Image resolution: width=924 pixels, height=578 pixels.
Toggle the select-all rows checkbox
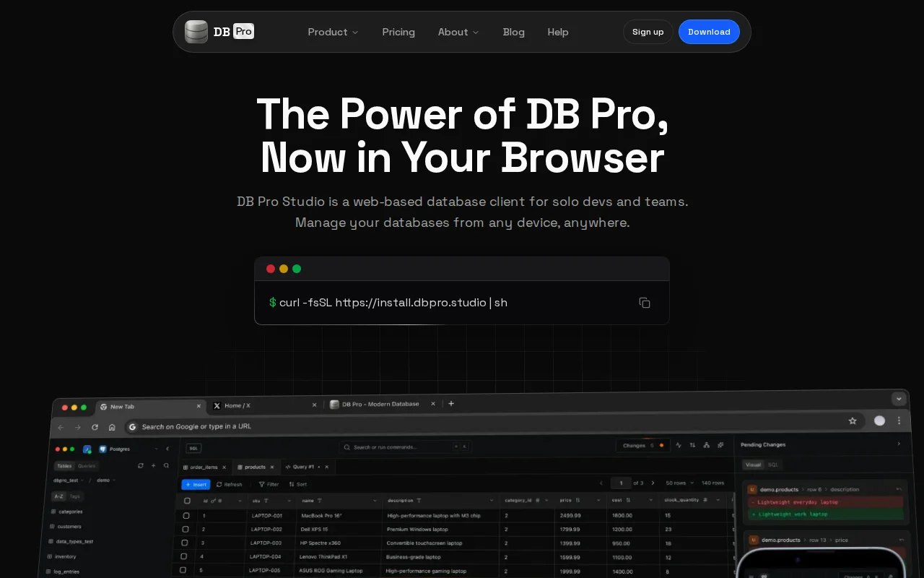[187, 501]
